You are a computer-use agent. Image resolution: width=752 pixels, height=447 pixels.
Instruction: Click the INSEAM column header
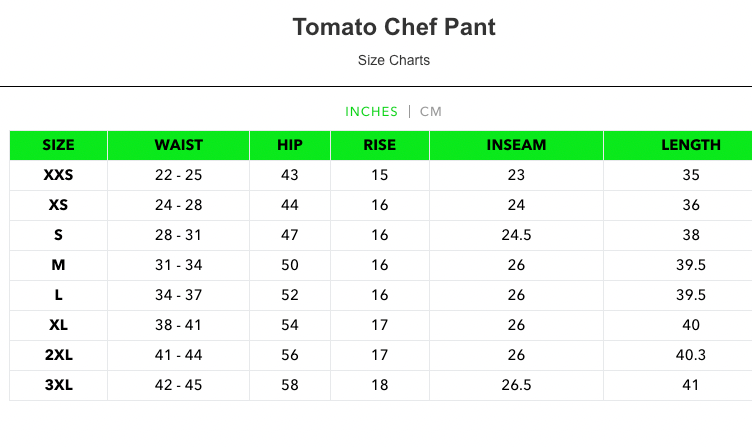516,145
